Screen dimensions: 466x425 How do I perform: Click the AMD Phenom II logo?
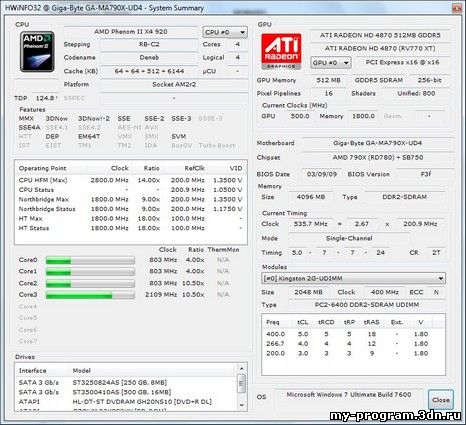[x=37, y=52]
